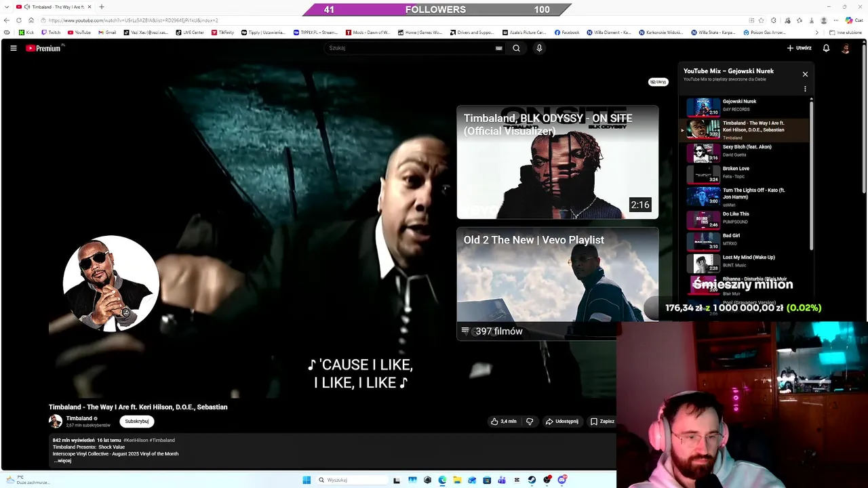
Task: Reload the page with refresh icon
Action: coord(19,20)
